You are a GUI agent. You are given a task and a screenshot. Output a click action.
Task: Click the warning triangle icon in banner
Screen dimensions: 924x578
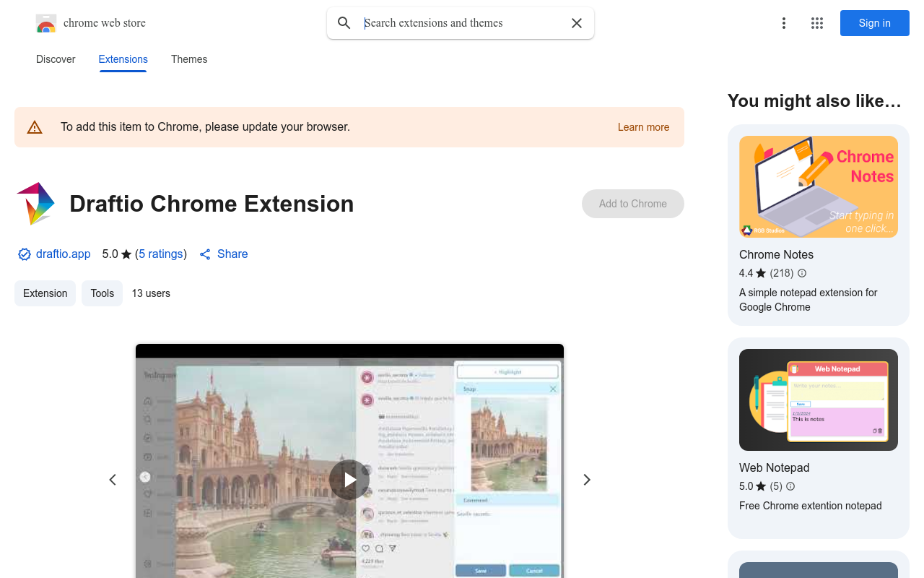coord(35,127)
